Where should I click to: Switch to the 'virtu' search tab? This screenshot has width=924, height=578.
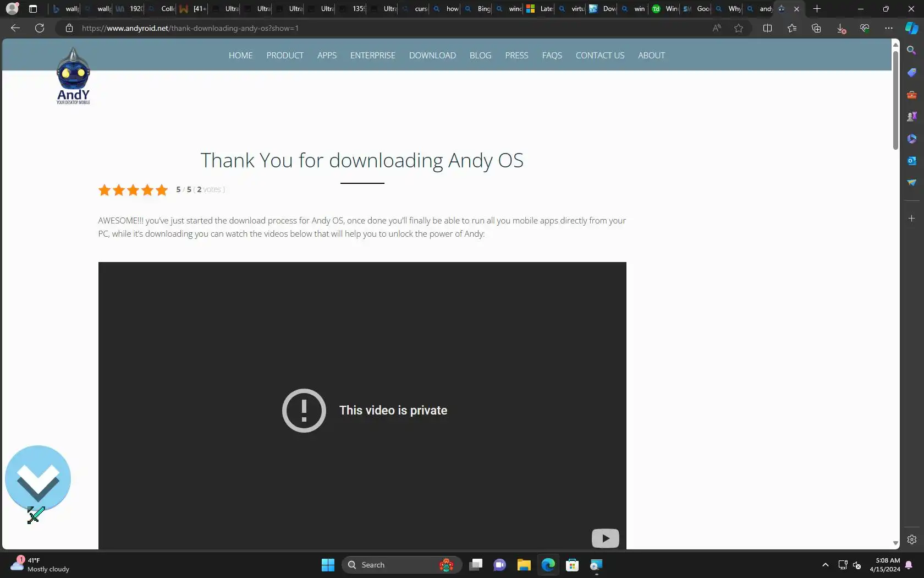coord(571,9)
